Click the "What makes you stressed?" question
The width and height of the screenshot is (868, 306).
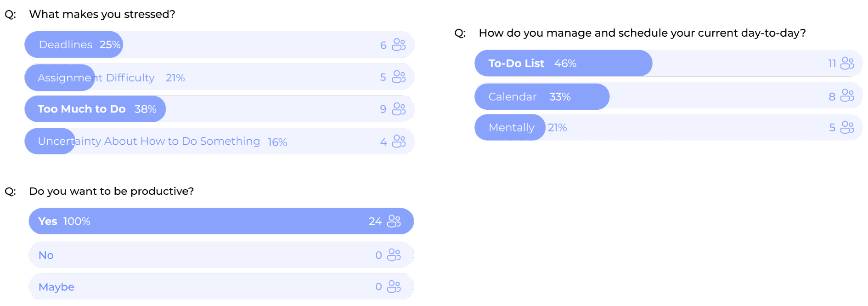pos(102,14)
